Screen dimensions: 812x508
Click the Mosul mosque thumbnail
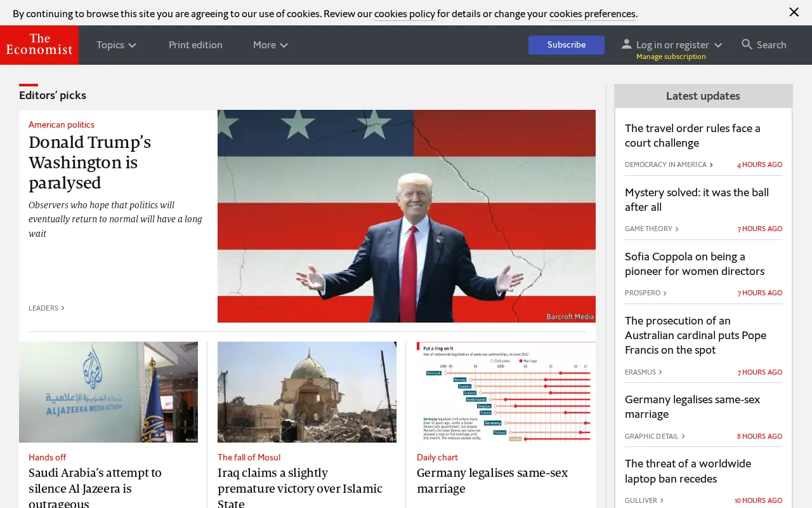pyautogui.click(x=307, y=392)
